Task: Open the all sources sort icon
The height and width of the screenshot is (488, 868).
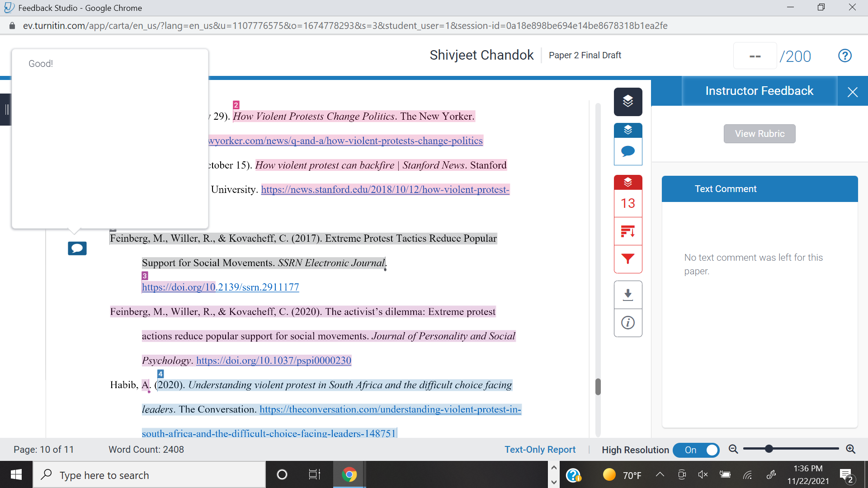Action: click(x=628, y=231)
